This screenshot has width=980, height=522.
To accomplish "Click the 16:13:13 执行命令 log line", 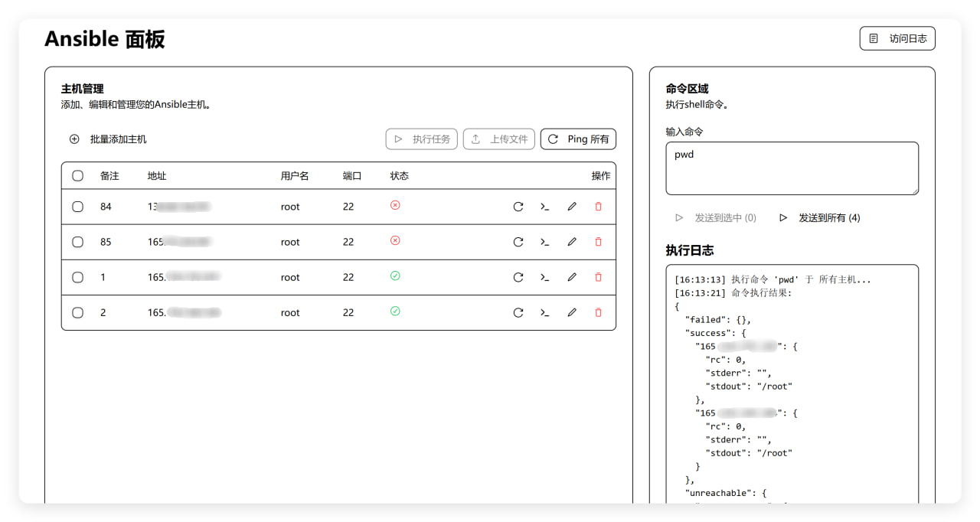I will tap(773, 279).
